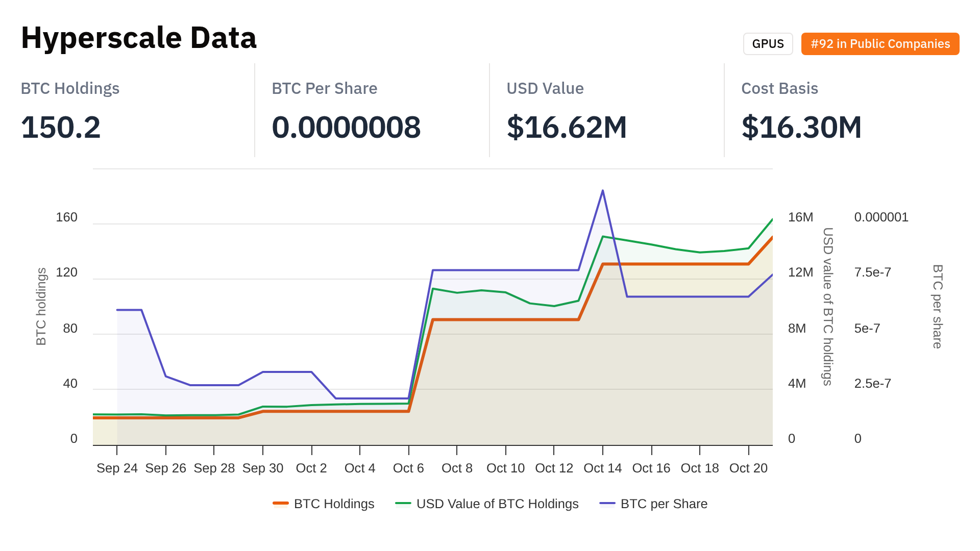Click the 16M right axis tick label
Screen dimensions: 980x551
point(800,217)
